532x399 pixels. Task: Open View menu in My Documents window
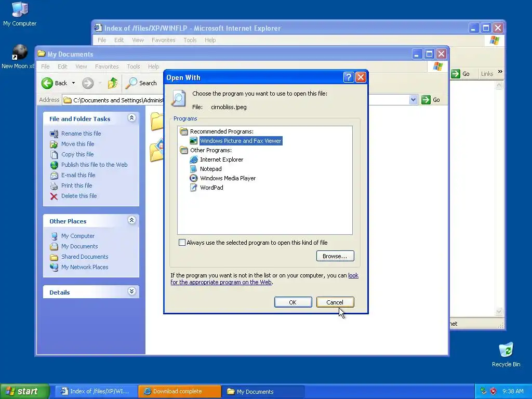click(81, 66)
